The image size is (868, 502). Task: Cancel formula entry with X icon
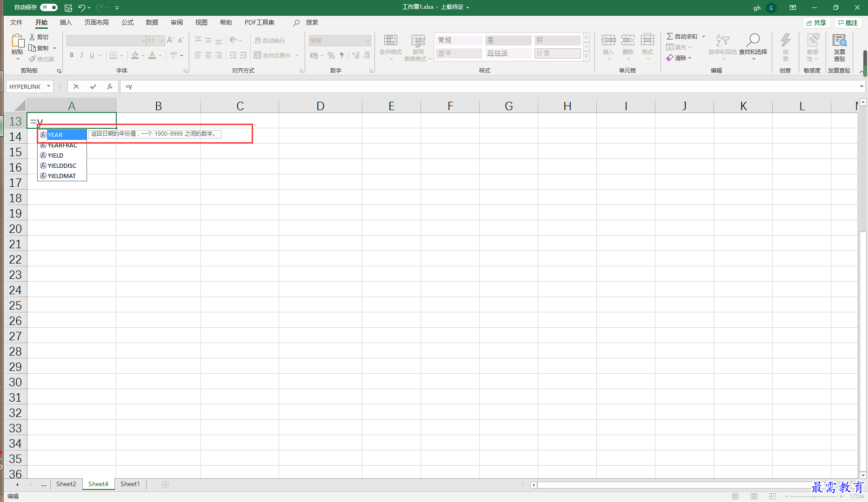(76, 86)
